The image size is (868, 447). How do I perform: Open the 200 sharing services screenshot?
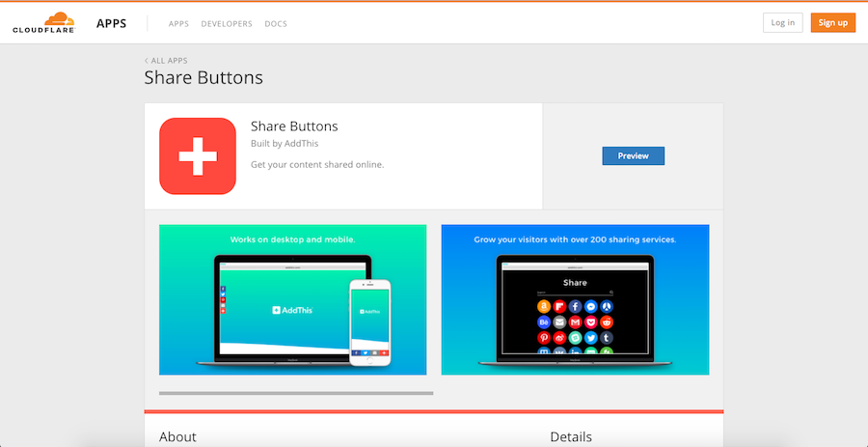click(575, 299)
